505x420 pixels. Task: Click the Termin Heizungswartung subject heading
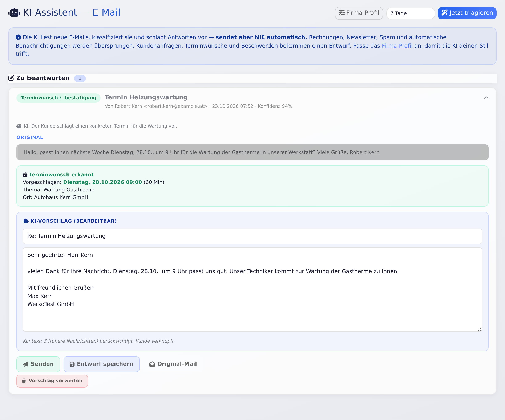(x=146, y=97)
